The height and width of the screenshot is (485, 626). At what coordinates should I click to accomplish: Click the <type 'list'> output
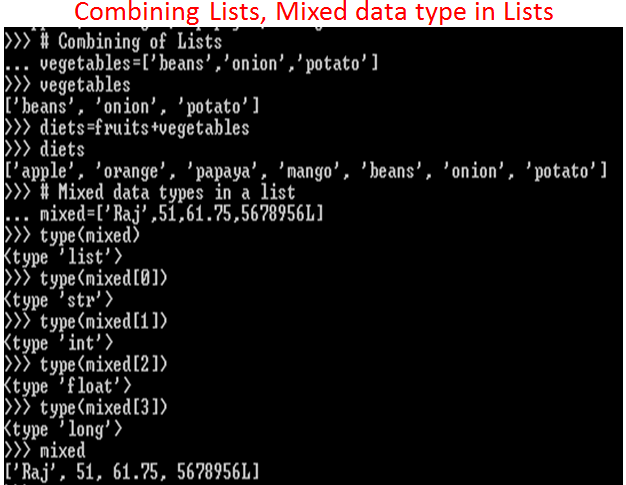[63, 257]
